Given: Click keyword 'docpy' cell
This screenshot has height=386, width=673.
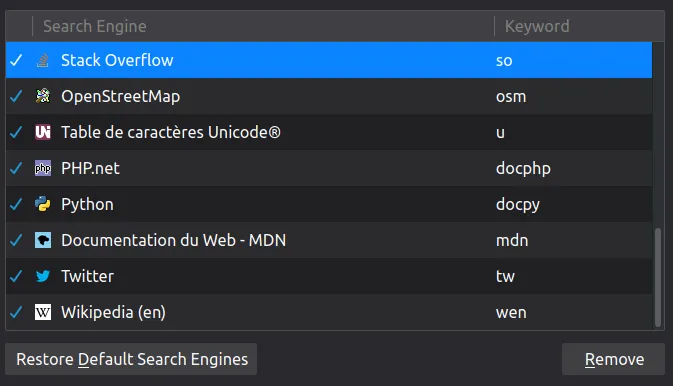Looking at the screenshot, I should click(x=518, y=205).
